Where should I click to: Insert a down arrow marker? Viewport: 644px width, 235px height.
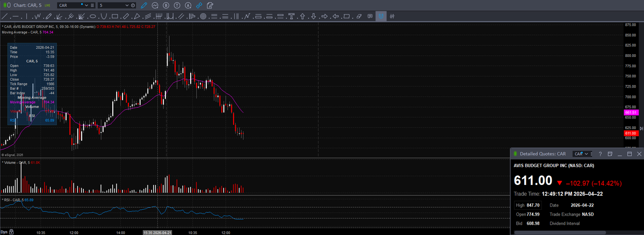313,17
